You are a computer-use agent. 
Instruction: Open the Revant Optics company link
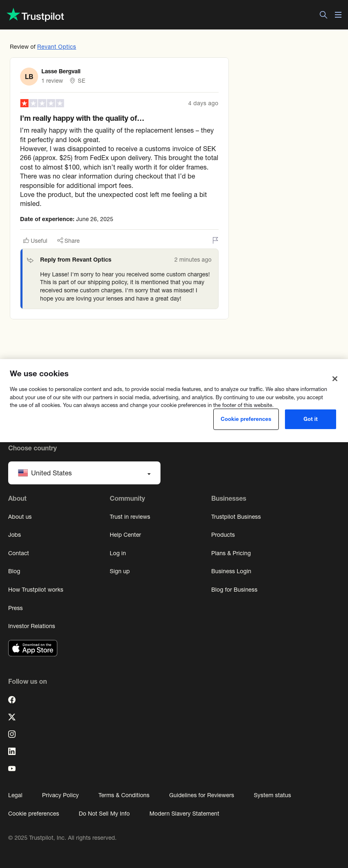point(56,47)
